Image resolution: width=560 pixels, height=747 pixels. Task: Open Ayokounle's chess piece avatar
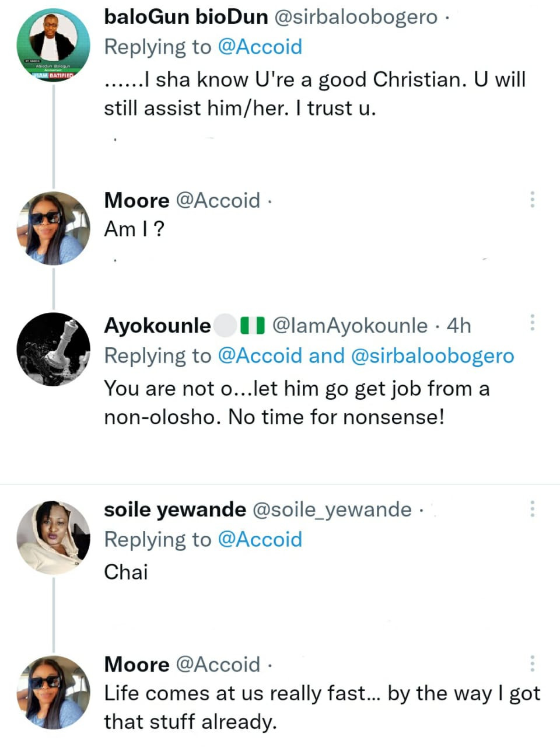tap(54, 349)
